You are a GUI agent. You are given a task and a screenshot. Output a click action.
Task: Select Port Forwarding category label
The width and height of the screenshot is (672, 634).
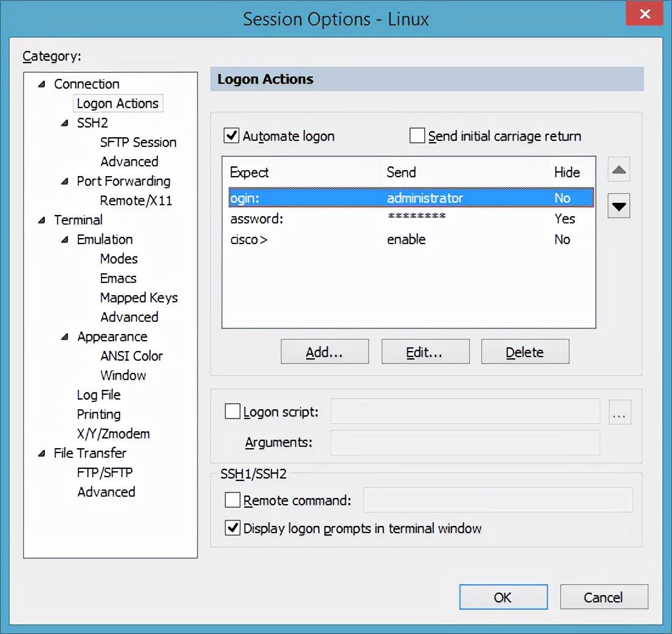coord(123,181)
